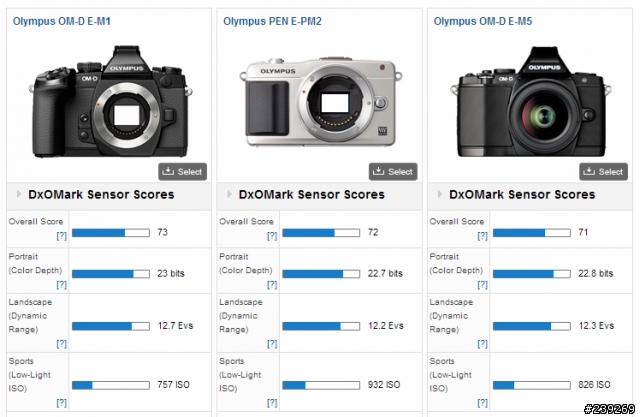Click the E-M5 'Landscape (Dynamic Range)' label
The width and height of the screenshot is (640, 417).
[x=451, y=316]
